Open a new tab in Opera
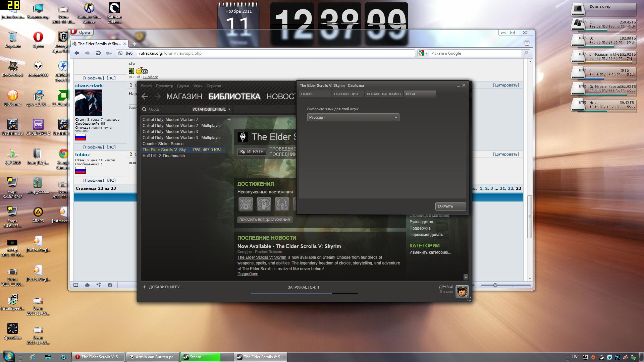This screenshot has height=362, width=644. (134, 44)
